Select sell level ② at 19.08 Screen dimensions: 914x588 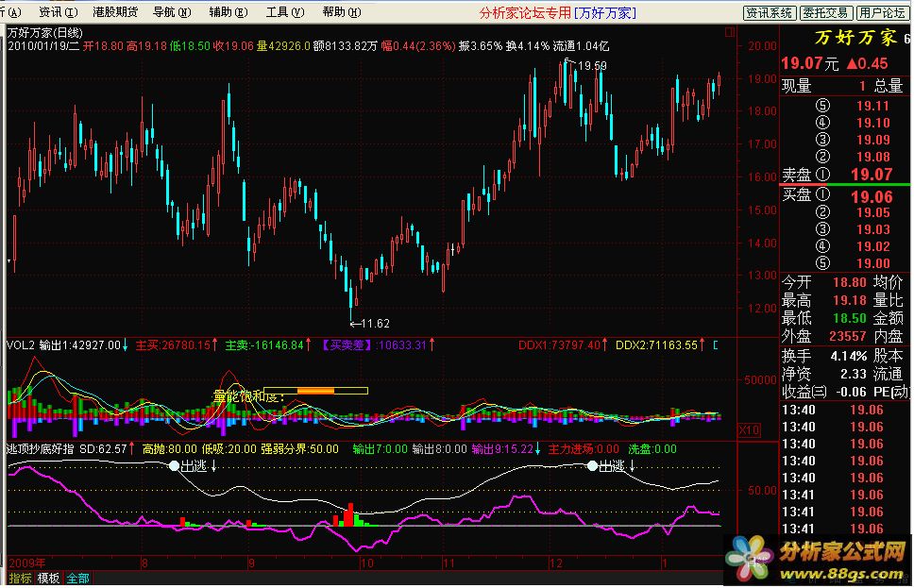pos(853,156)
